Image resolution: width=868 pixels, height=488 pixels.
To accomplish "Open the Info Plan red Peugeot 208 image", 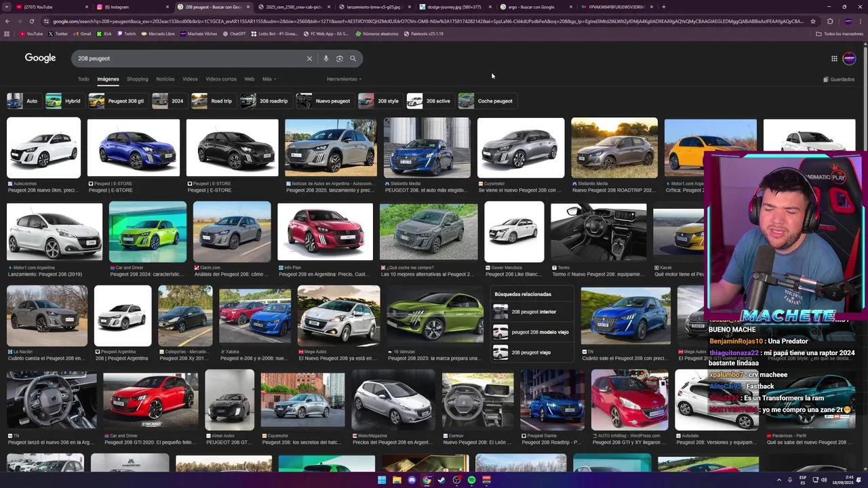I will (x=325, y=232).
